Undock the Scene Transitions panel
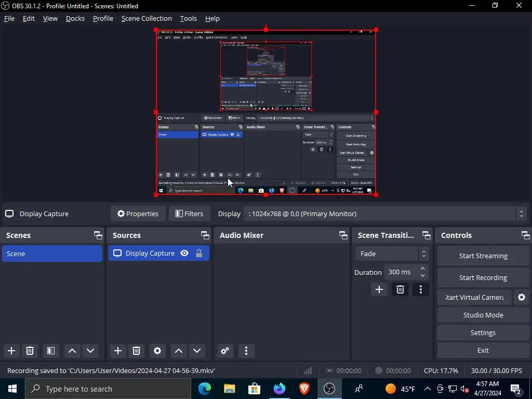This screenshot has height=399, width=532. [x=426, y=235]
